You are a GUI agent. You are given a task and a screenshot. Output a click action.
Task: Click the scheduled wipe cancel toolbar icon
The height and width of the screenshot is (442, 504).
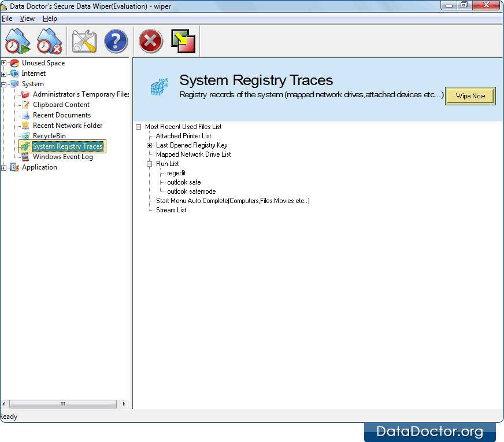tap(49, 41)
